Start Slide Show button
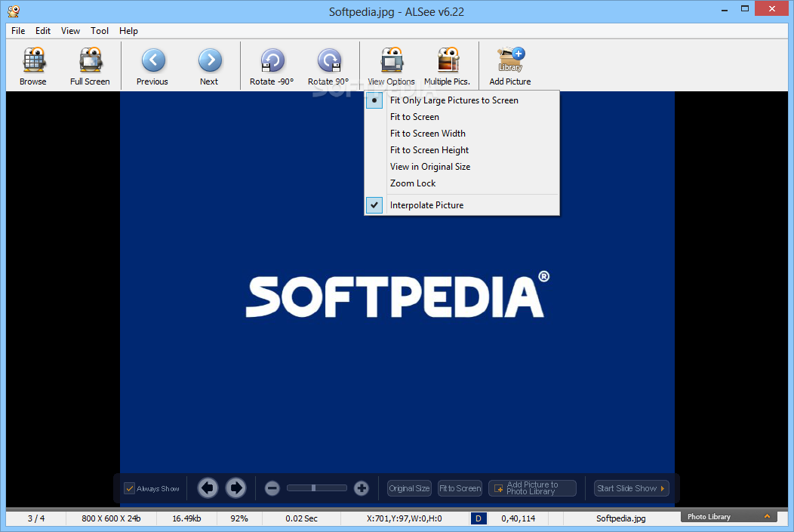 (632, 488)
